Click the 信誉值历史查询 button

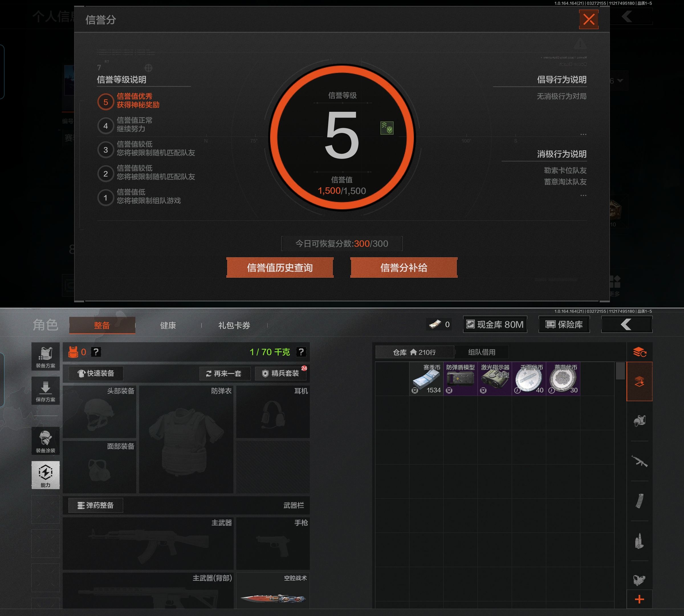[x=280, y=268]
